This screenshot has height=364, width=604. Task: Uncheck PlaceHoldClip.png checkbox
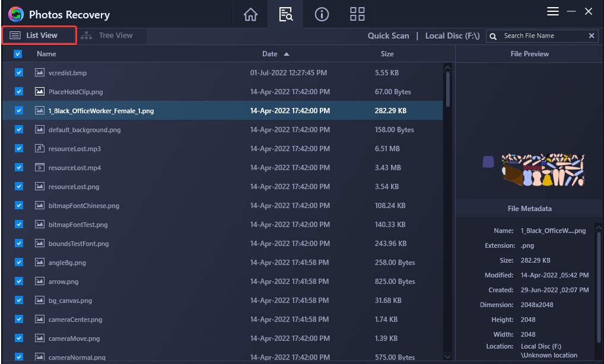pyautogui.click(x=17, y=92)
